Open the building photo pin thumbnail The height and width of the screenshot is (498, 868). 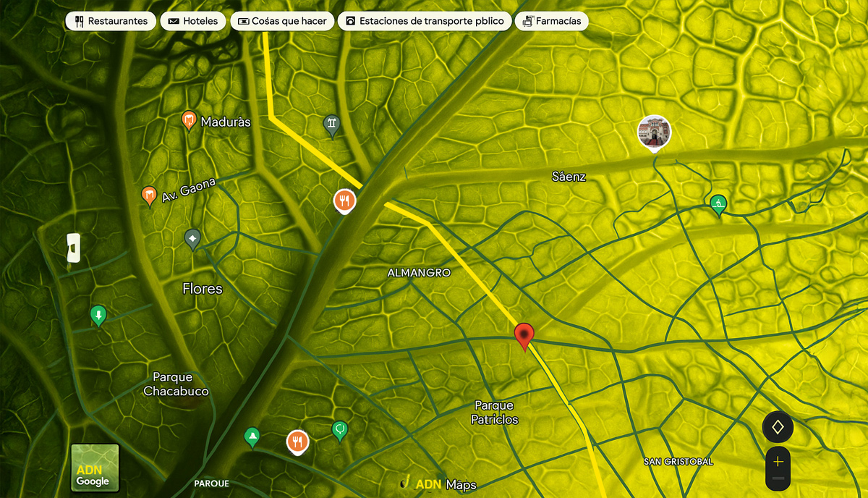click(654, 132)
